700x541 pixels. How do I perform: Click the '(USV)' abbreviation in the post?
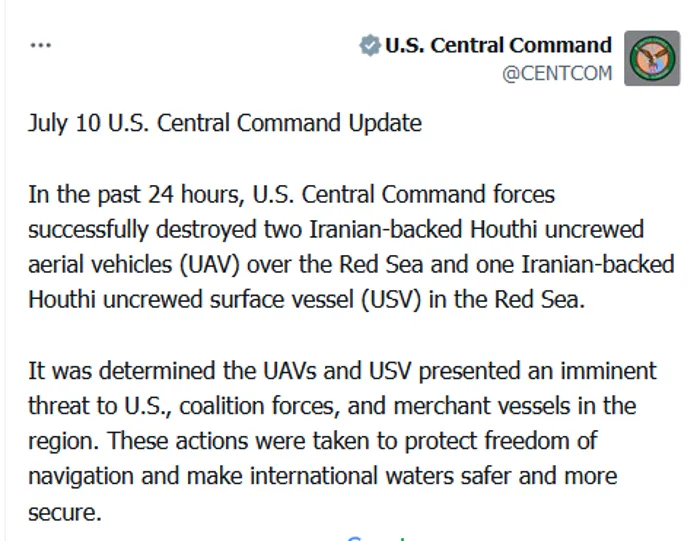coord(391,299)
